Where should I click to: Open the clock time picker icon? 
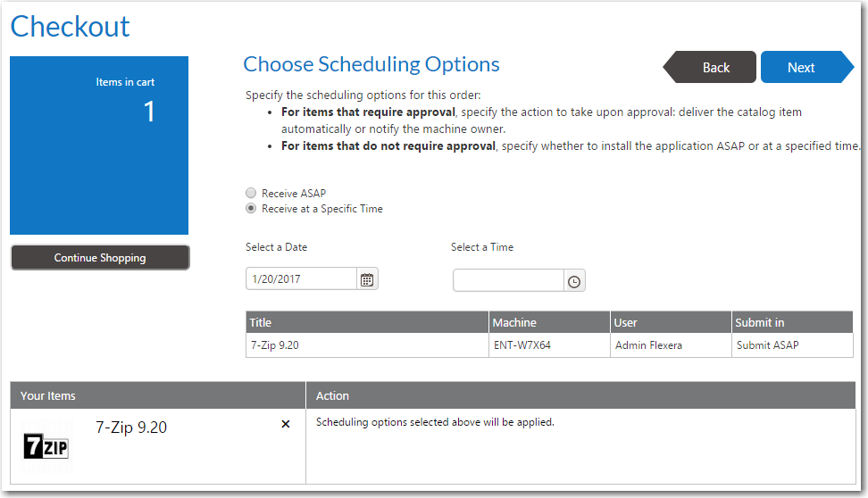point(574,281)
